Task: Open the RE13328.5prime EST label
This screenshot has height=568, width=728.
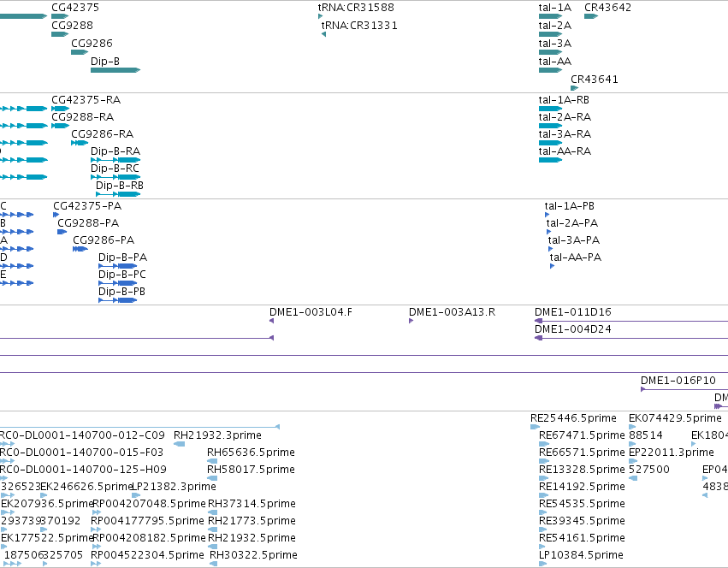Action: (582, 470)
